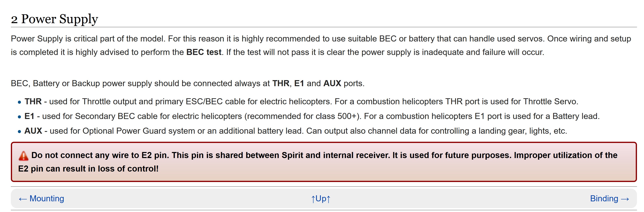
Task: Click the bullet dot before THR item
Action: click(19, 102)
